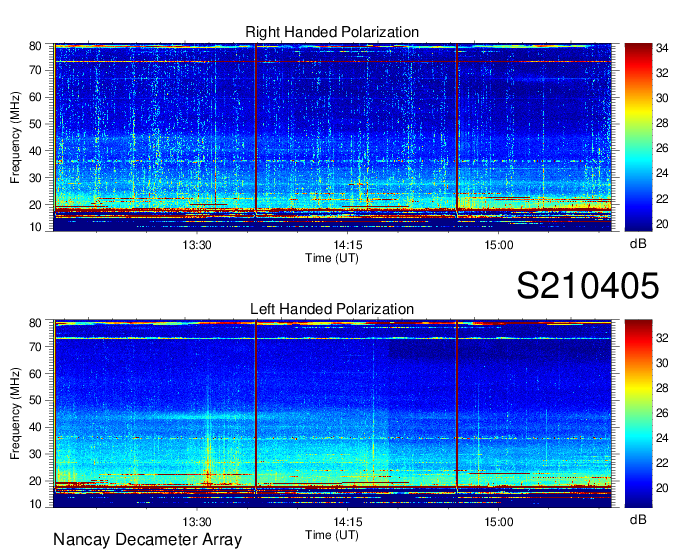
Task: Click the 28 label on the Right Handed colorbar
Action: [x=662, y=123]
